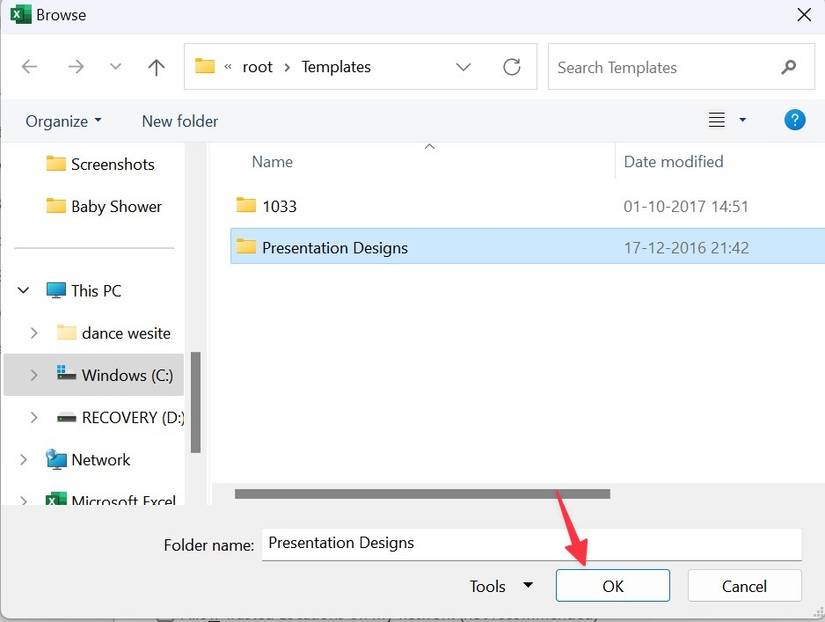Viewport: 825px width, 622px height.
Task: Expand the address bar history dropdown
Action: 463,66
